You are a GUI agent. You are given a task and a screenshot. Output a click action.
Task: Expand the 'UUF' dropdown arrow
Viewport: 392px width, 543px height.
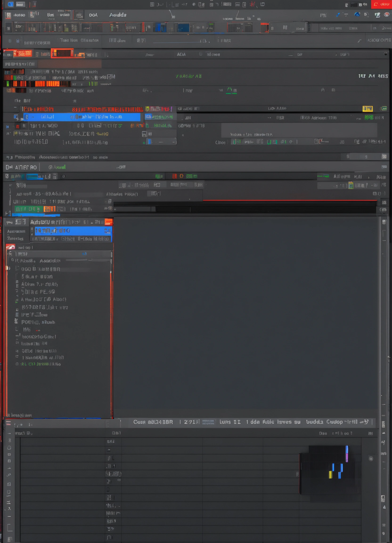coord(336,55)
